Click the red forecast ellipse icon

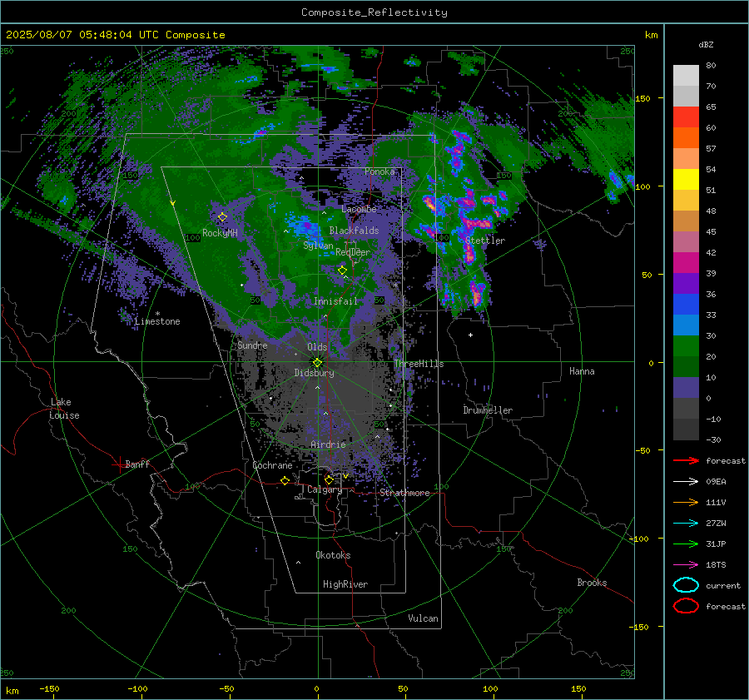pyautogui.click(x=686, y=606)
